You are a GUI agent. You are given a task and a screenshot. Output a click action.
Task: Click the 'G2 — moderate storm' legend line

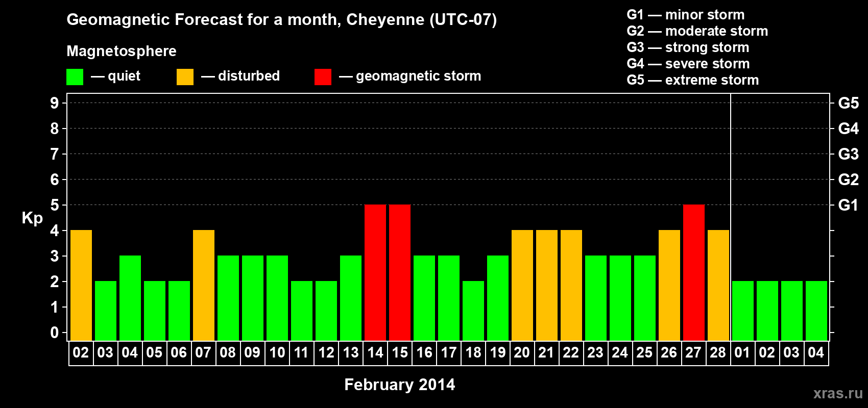point(697,31)
